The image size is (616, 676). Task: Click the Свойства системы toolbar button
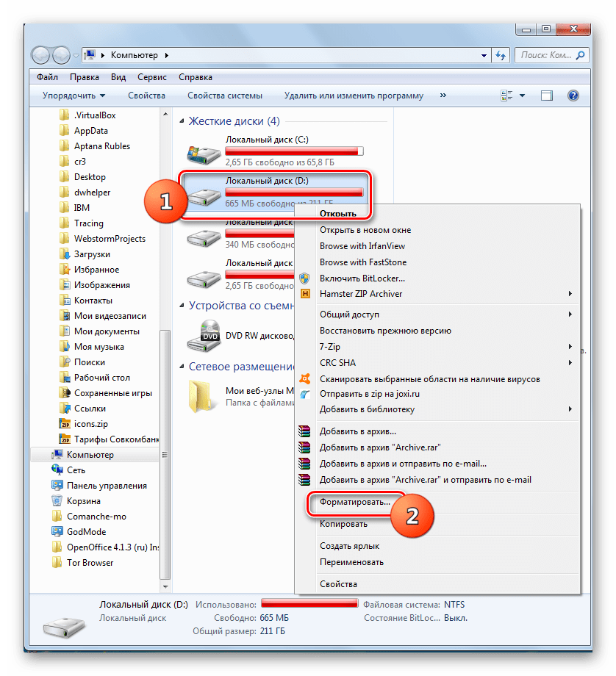coord(224,96)
